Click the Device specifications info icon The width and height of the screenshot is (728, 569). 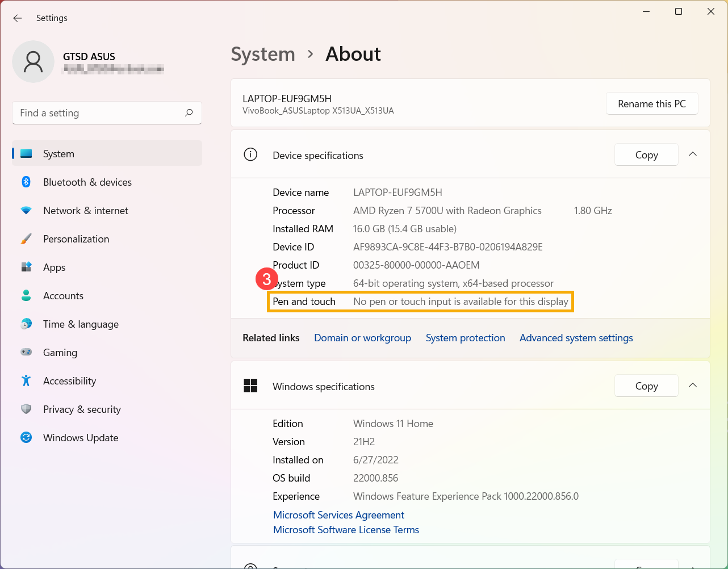[250, 154]
